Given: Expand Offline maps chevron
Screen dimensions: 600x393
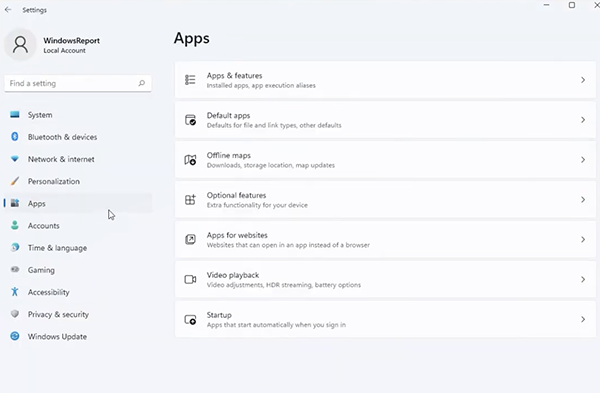Looking at the screenshot, I should 583,160.
